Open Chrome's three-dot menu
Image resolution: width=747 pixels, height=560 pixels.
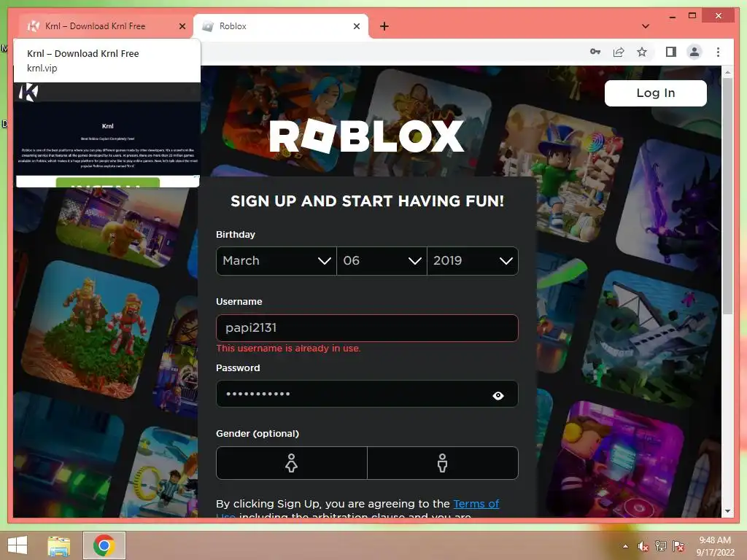coord(718,52)
